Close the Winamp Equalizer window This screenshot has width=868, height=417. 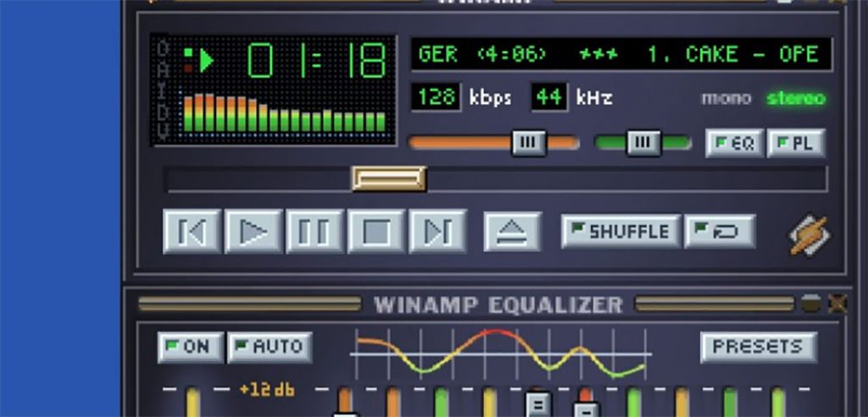[837, 304]
